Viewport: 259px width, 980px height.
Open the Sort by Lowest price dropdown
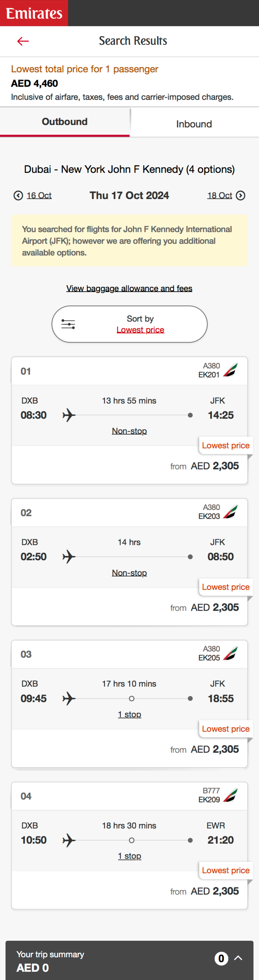(140, 329)
